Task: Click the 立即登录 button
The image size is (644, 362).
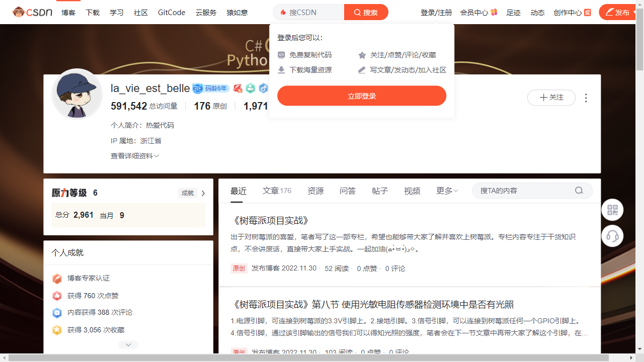Action: tap(362, 96)
